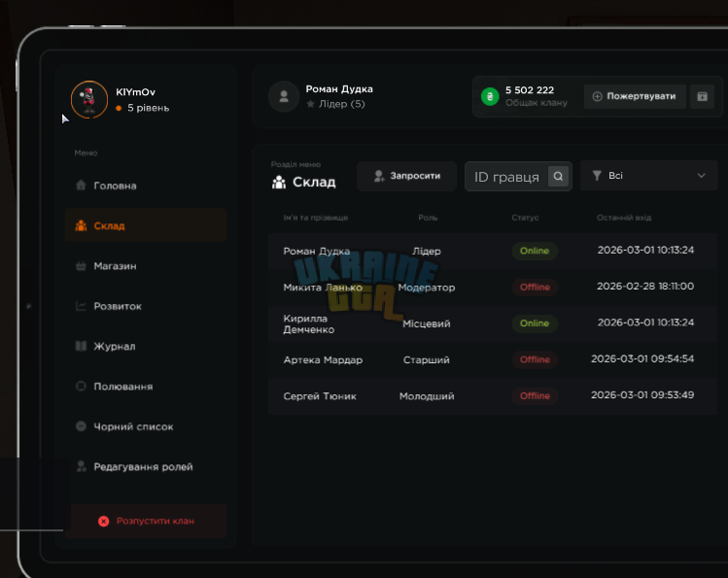728x578 pixels.
Task: Select the Склад menu item
Action: (x=146, y=225)
